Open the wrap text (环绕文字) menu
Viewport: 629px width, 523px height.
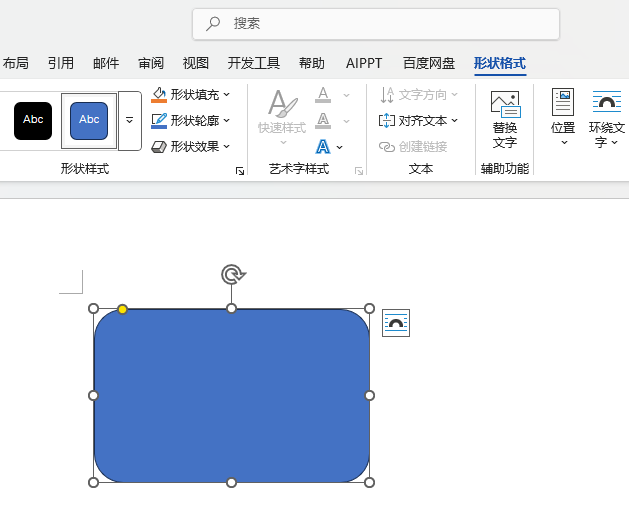coord(606,118)
